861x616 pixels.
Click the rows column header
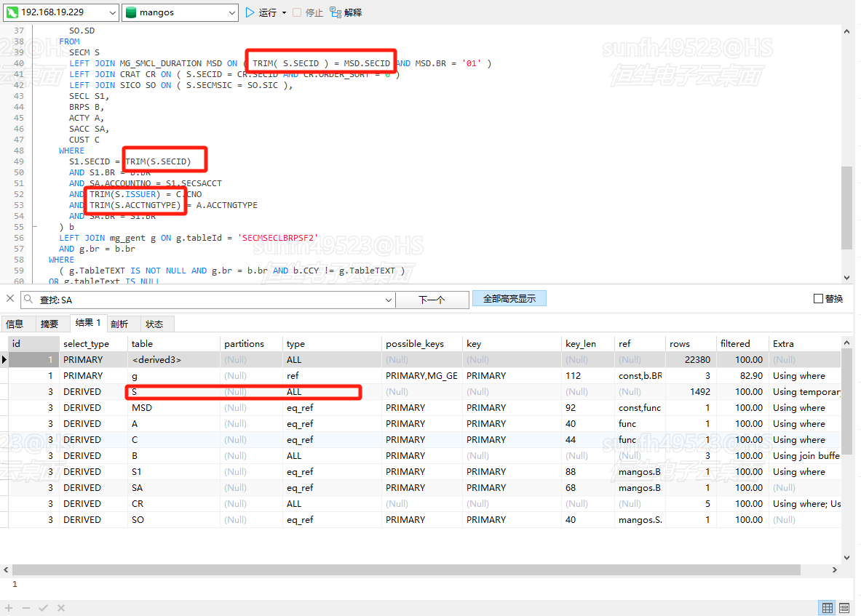(690, 344)
